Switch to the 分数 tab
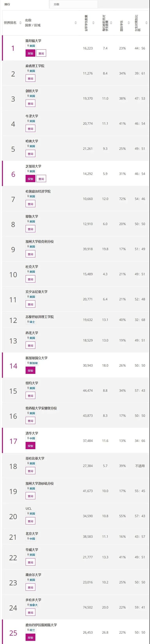Image resolution: width=150 pixels, height=644 pixels. [x=57, y=4]
